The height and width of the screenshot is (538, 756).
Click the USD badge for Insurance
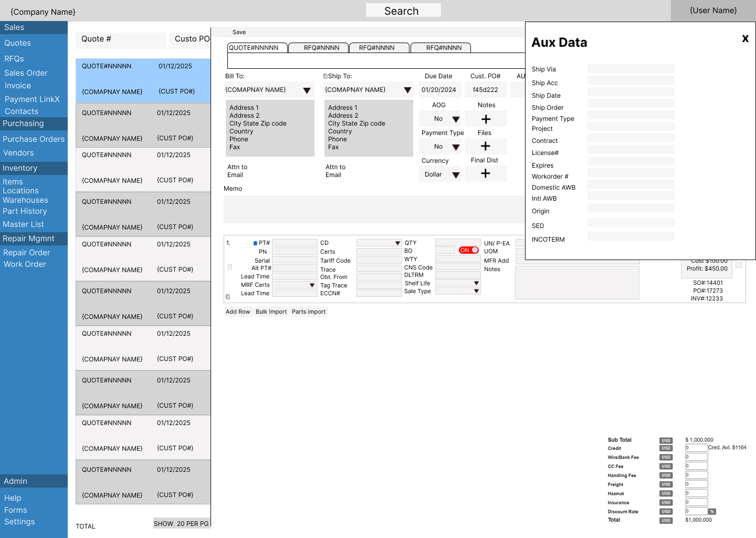click(x=666, y=502)
